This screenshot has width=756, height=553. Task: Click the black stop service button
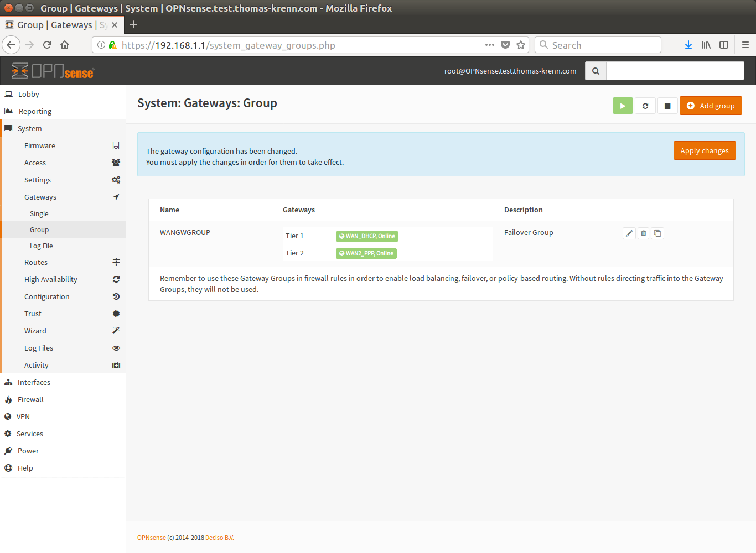tap(667, 106)
